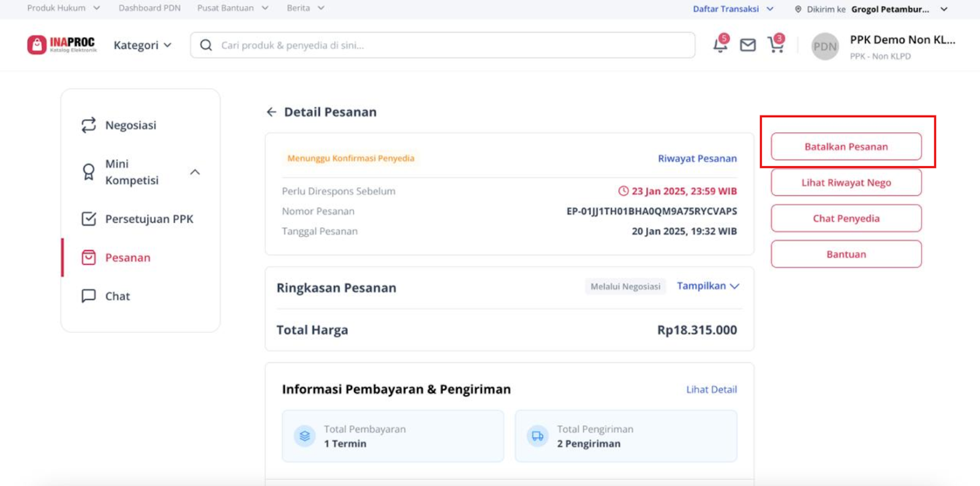Collapse the Mini Kompetisi section

(x=195, y=172)
